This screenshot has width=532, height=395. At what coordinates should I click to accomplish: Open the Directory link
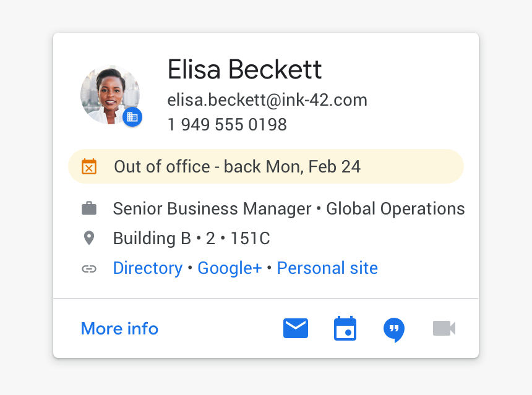tap(147, 268)
